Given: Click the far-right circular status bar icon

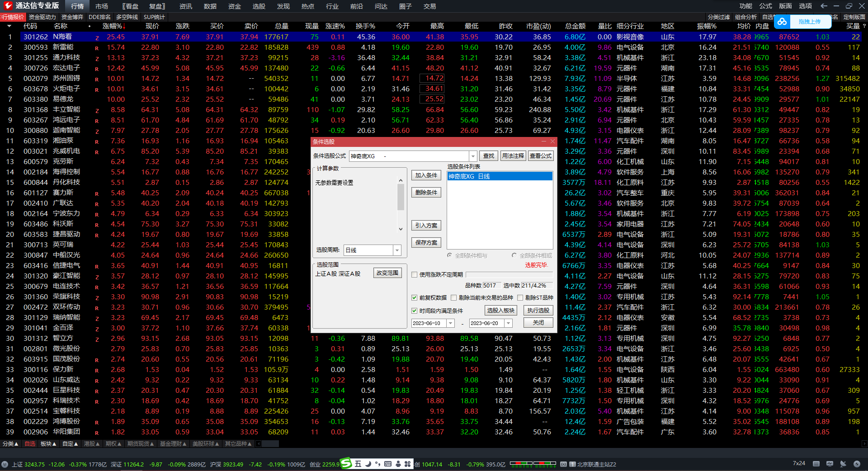Looking at the screenshot, I should coord(857,464).
